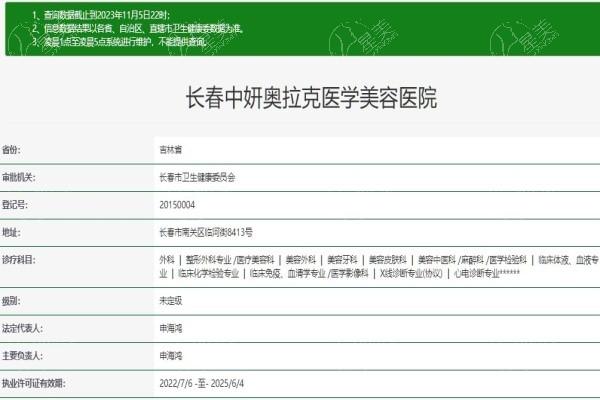This screenshot has width=600, height=400.
Task: Click the 申海鸿 value beside 主要负责人
Action: (x=171, y=356)
